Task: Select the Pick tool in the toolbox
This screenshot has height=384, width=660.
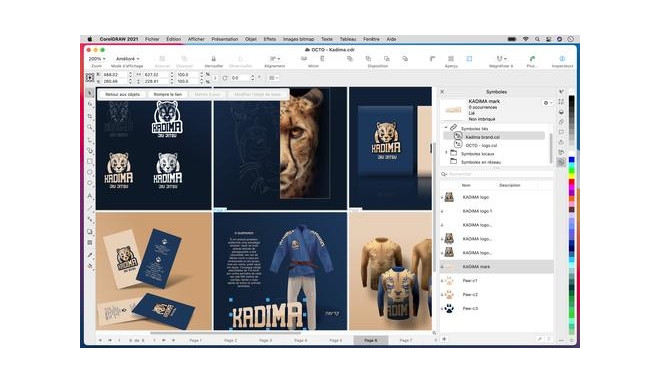Action: [90, 93]
